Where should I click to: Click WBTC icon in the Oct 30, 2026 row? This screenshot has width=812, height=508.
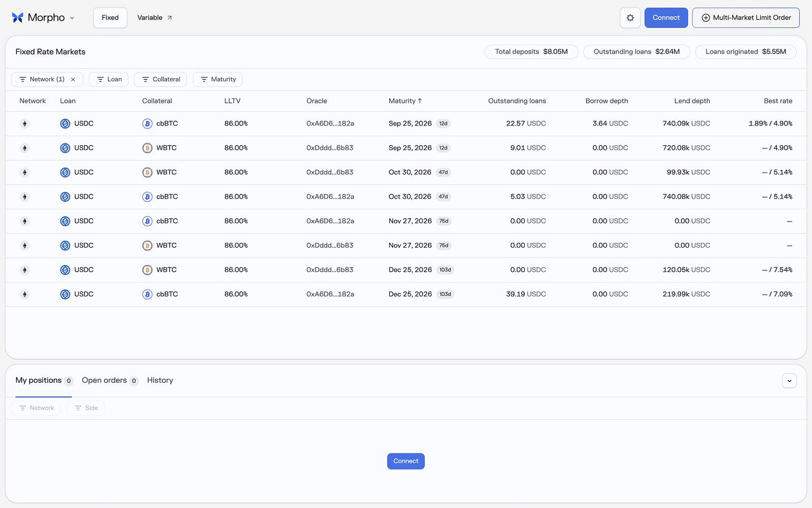(x=147, y=172)
